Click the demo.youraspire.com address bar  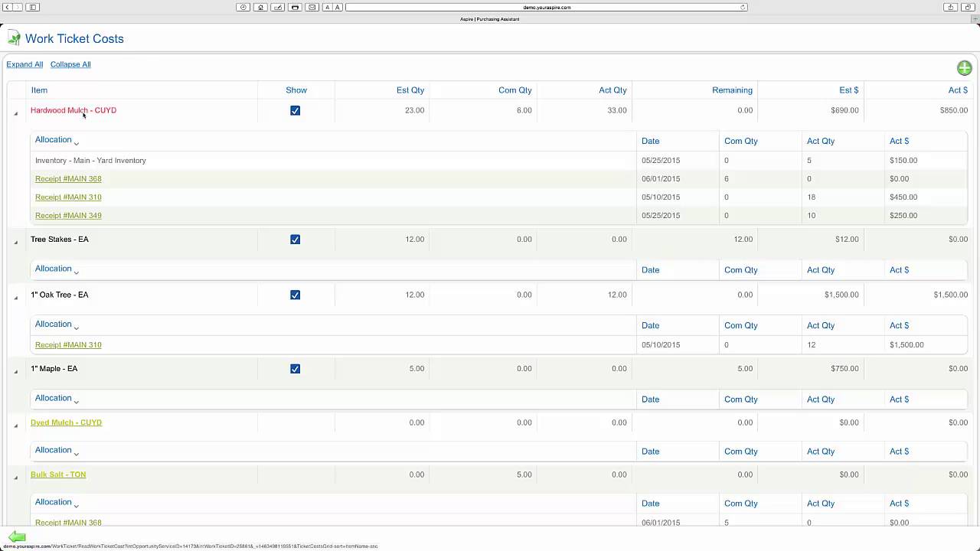[547, 7]
